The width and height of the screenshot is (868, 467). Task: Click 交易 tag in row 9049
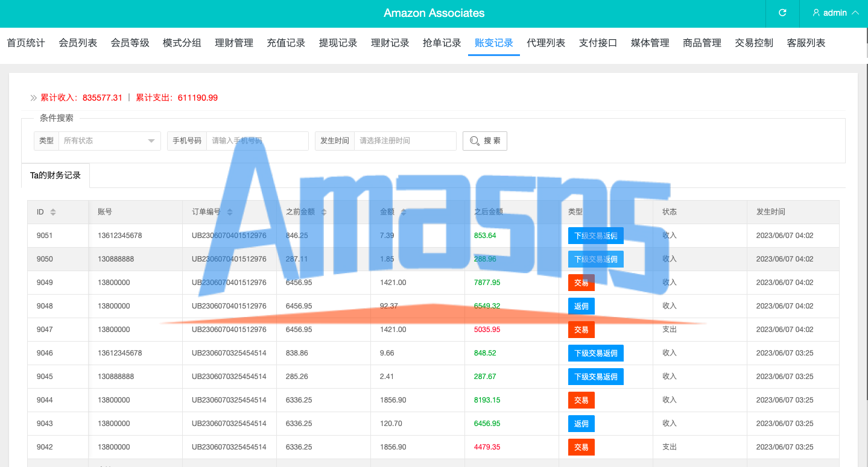(581, 283)
